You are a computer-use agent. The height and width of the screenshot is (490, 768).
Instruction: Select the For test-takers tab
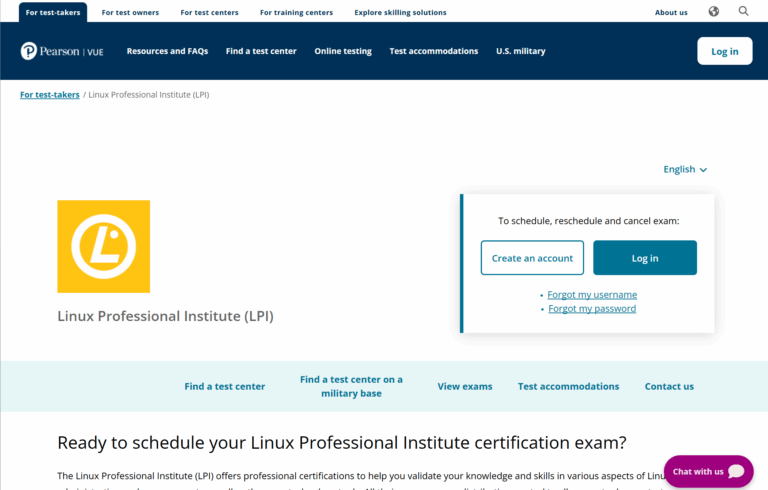pos(53,12)
